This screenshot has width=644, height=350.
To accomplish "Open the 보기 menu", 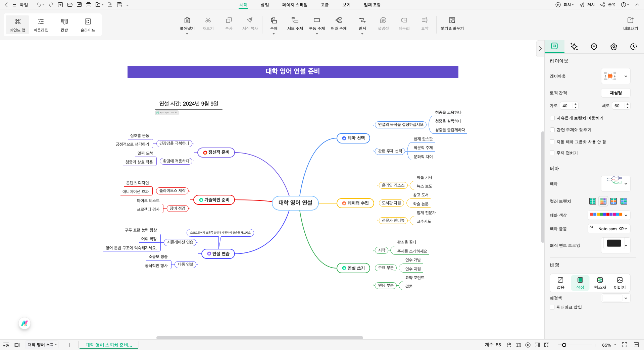I will pos(346,5).
